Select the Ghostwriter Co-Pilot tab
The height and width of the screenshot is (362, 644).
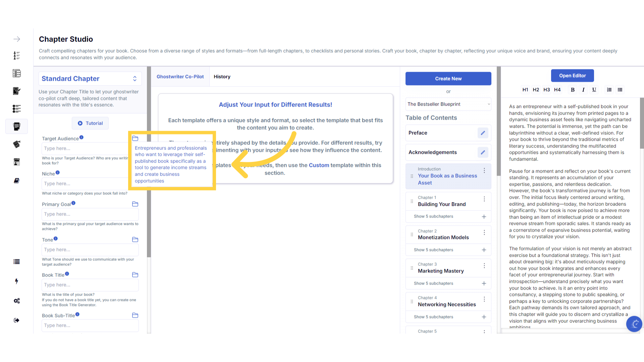pyautogui.click(x=180, y=77)
